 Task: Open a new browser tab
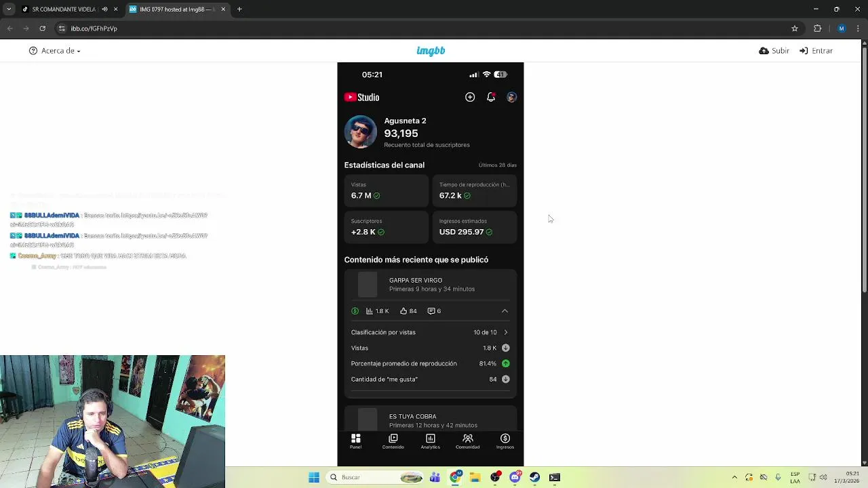(x=239, y=9)
